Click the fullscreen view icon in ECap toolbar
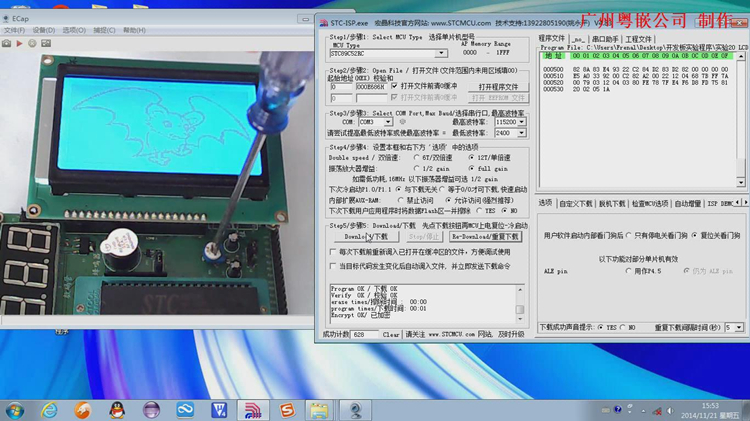Screen dimensions: 750x421 click(46, 44)
